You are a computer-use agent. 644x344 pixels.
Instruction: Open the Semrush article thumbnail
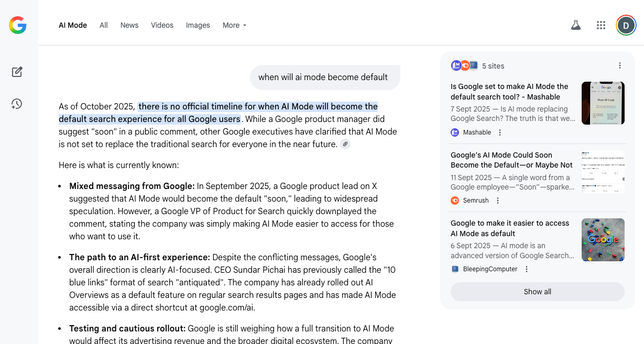point(603,172)
